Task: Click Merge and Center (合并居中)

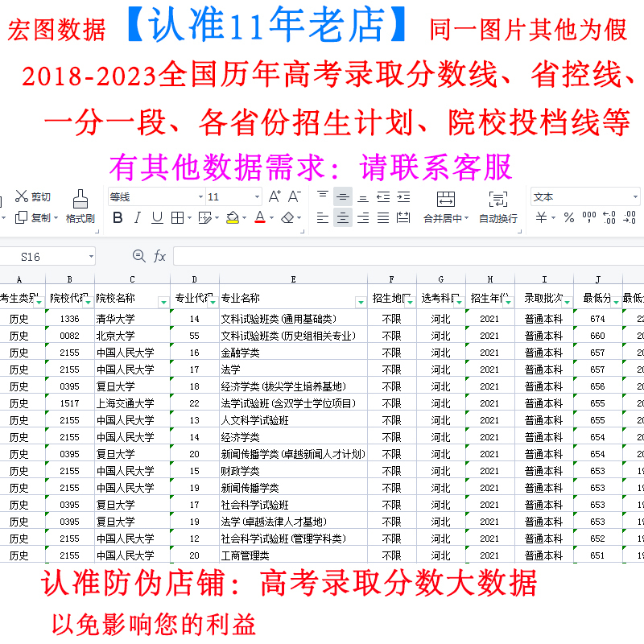Action: (x=446, y=207)
